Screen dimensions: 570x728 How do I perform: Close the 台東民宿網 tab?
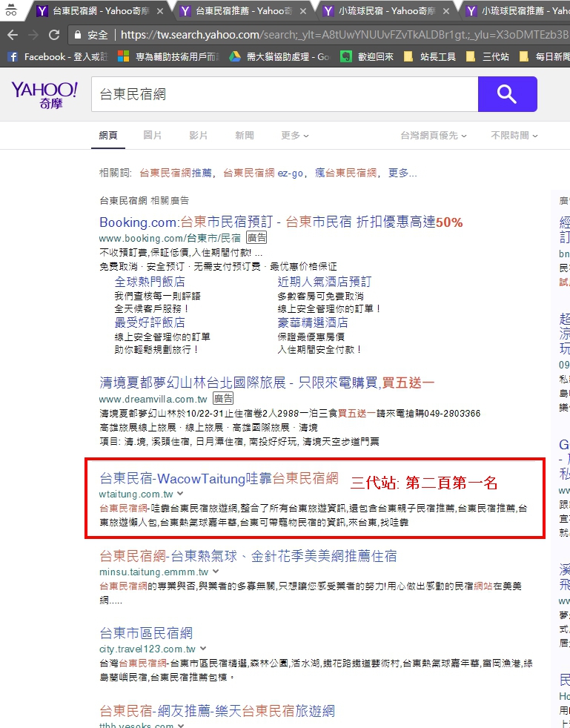click(x=159, y=10)
